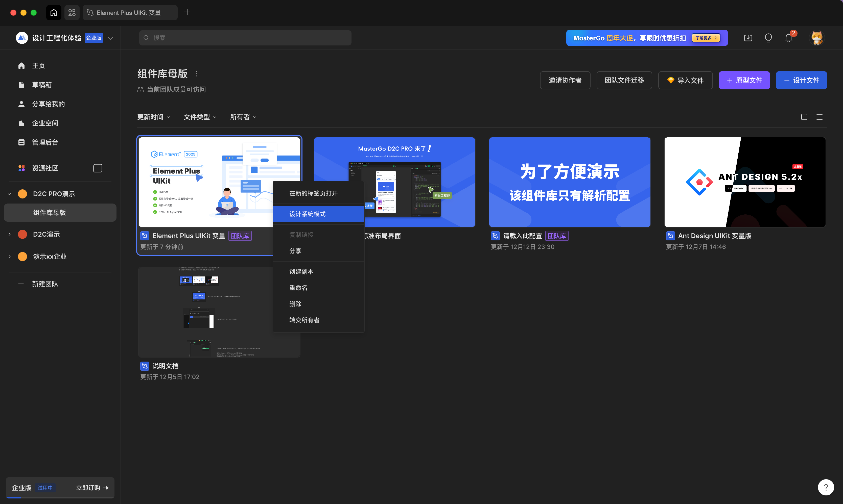The image size is (843, 504).
Task: Open the apps grid tab icon
Action: point(72,13)
